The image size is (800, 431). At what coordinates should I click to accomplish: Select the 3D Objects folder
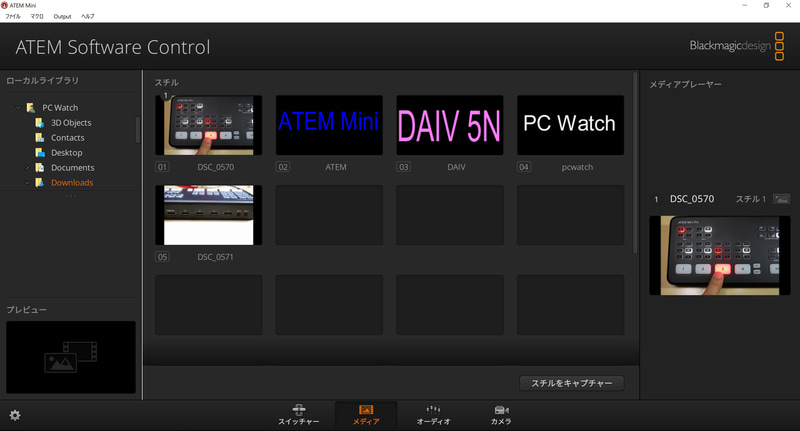click(71, 122)
